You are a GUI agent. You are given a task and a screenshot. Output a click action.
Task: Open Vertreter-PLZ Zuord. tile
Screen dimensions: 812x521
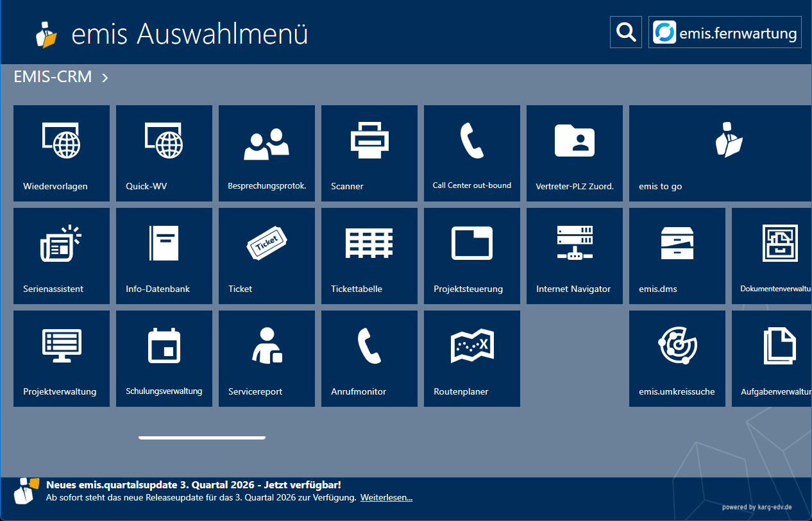pyautogui.click(x=575, y=153)
